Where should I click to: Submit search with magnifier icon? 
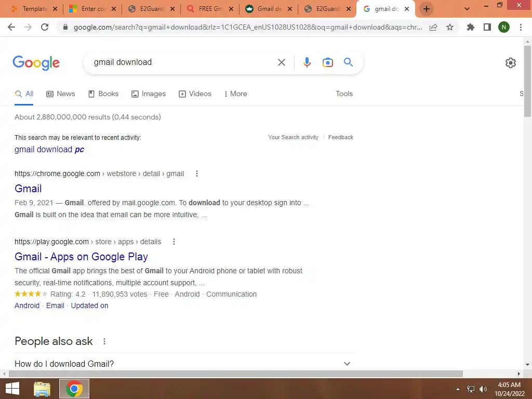coord(348,62)
